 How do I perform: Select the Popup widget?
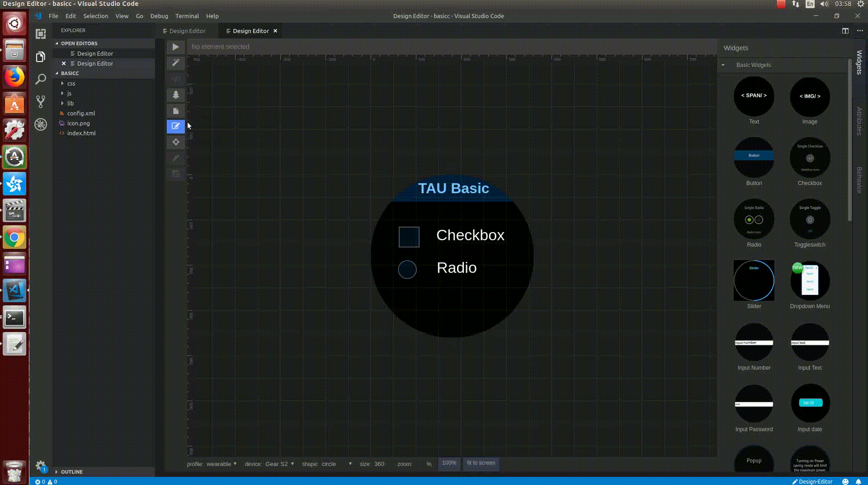tap(754, 460)
